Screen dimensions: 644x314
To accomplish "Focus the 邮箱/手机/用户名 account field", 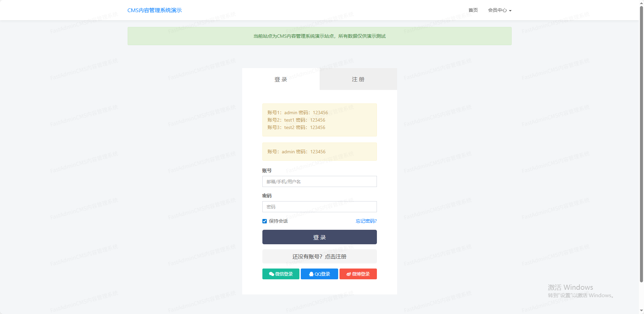I will click(x=319, y=182).
